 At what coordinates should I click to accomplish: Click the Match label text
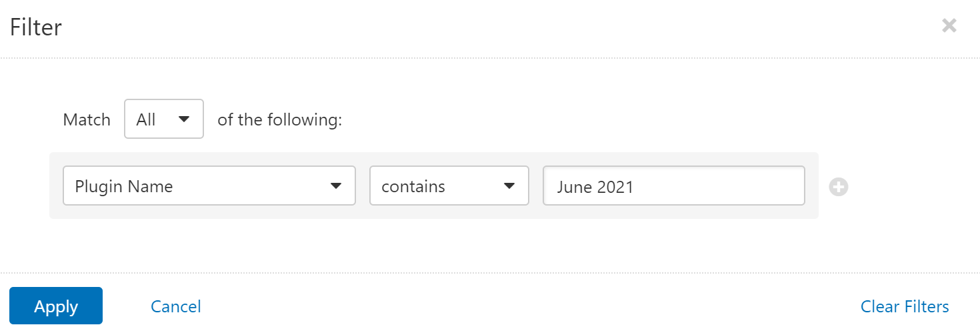coord(87,119)
